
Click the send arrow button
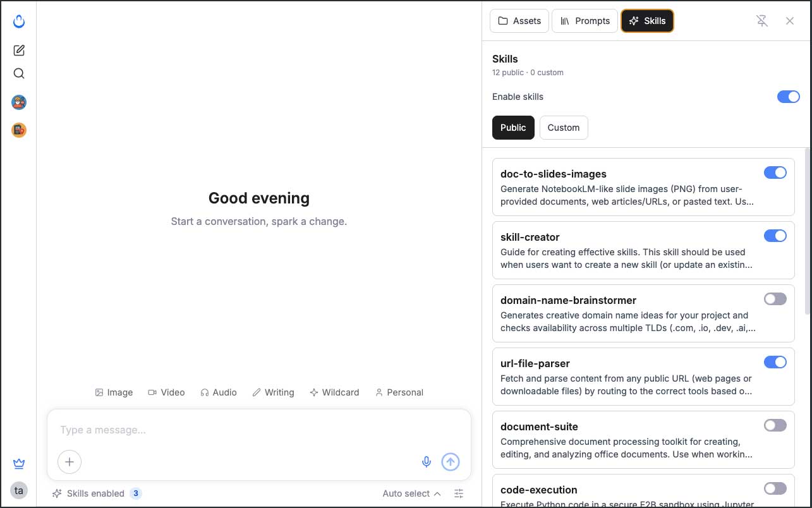(x=451, y=462)
